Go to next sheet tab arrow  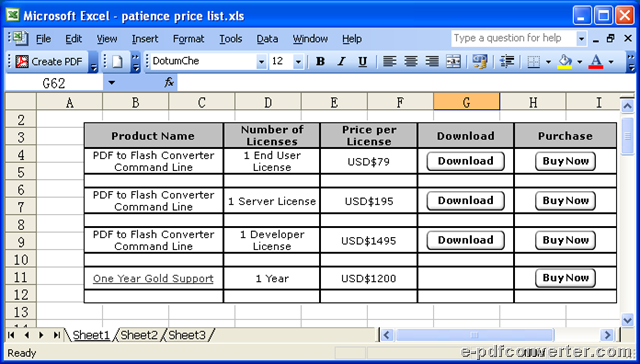tap(41, 335)
